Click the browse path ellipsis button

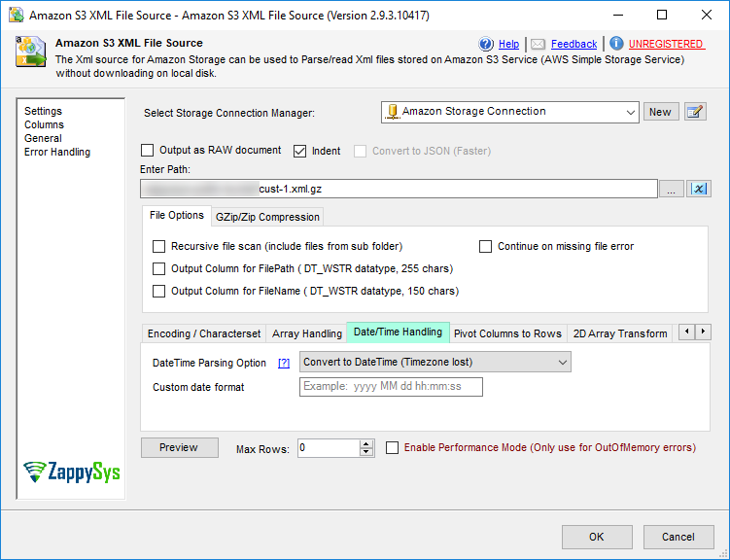coord(671,189)
